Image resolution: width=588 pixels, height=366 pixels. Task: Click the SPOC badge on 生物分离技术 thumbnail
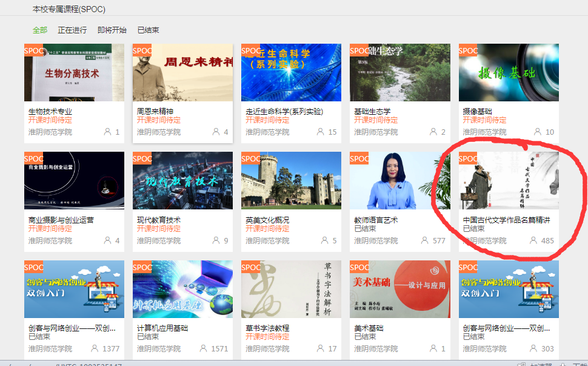click(34, 50)
